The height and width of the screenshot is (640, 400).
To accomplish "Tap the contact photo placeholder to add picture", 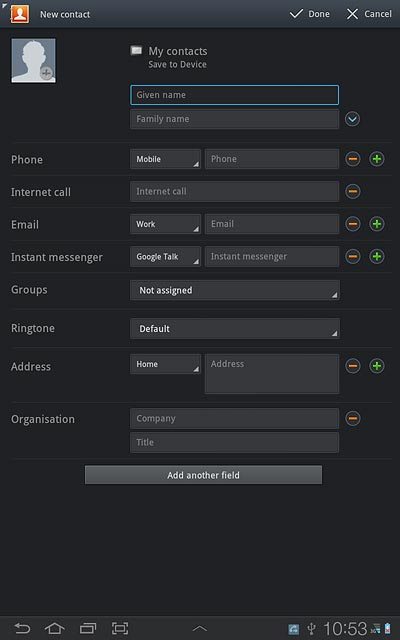I will [x=33, y=61].
